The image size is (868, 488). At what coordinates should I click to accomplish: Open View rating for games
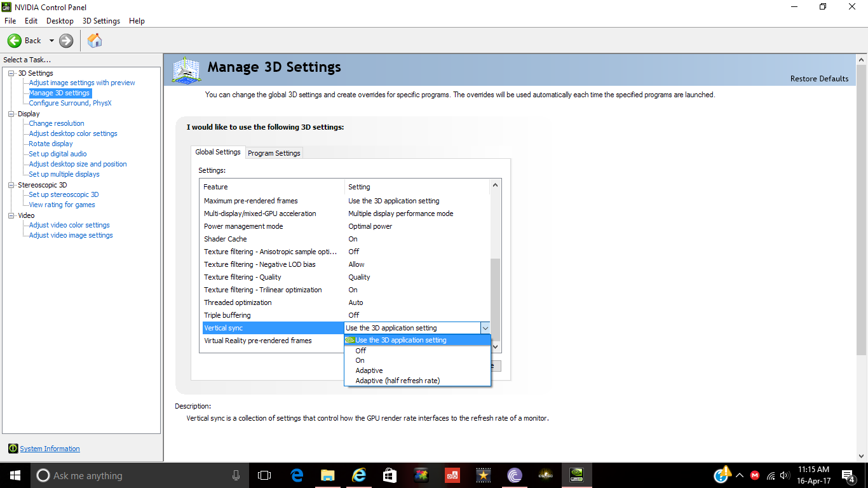(62, 205)
